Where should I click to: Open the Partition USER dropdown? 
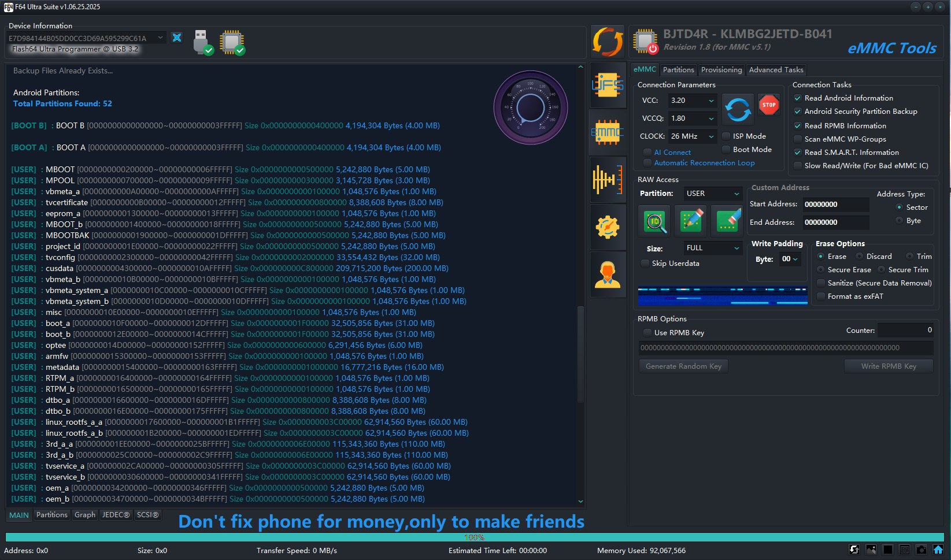coord(713,194)
